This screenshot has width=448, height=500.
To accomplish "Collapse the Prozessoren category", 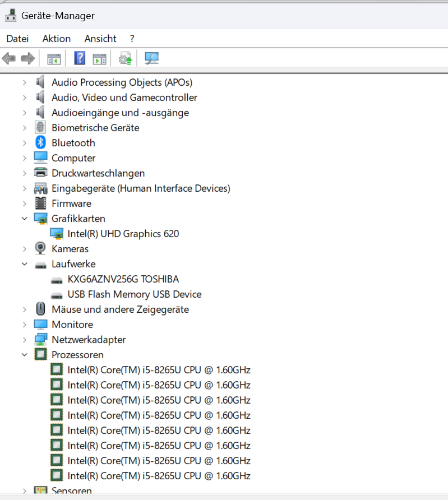I will [25, 355].
